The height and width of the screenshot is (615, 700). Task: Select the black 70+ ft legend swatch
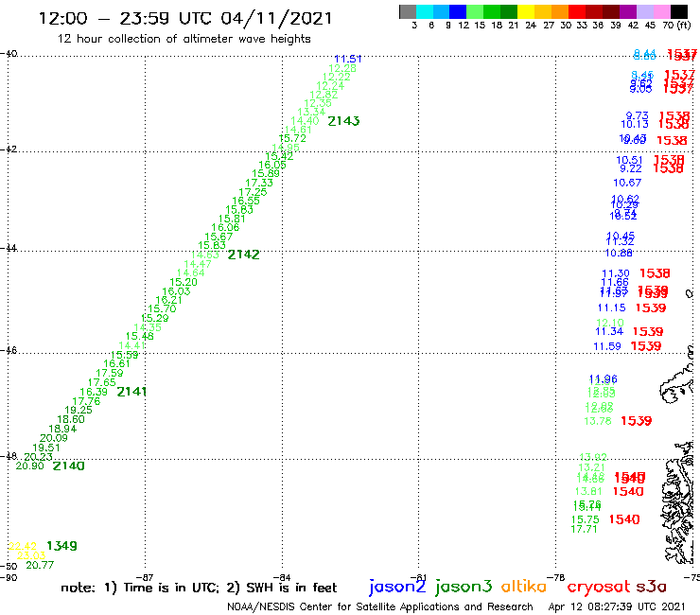pyautogui.click(x=679, y=11)
